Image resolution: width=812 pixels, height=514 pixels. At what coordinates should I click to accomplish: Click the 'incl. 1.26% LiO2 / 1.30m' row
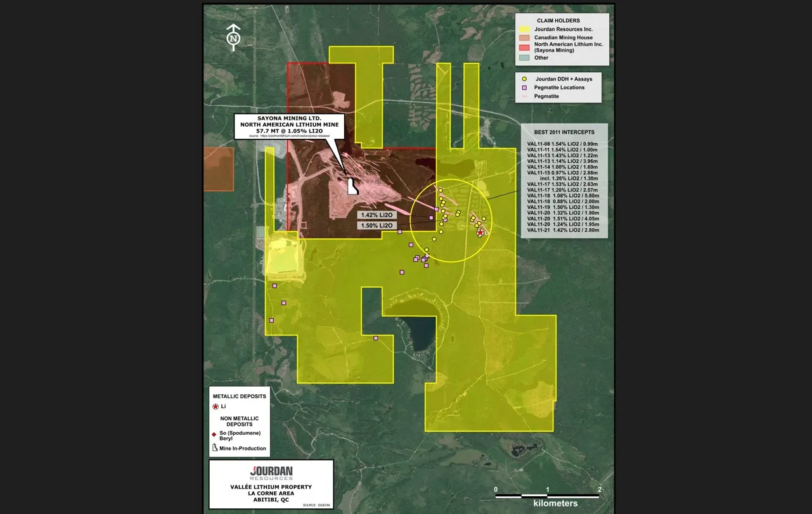pos(570,178)
